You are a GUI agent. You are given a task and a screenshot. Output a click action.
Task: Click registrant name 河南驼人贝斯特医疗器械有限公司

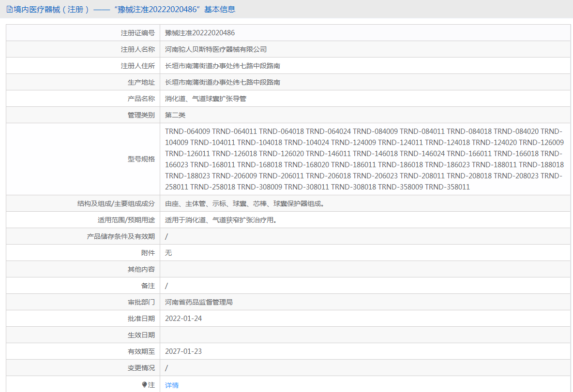(x=216, y=49)
